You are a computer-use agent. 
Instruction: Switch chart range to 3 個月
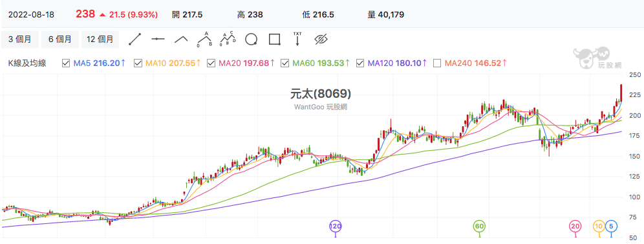click(19, 39)
